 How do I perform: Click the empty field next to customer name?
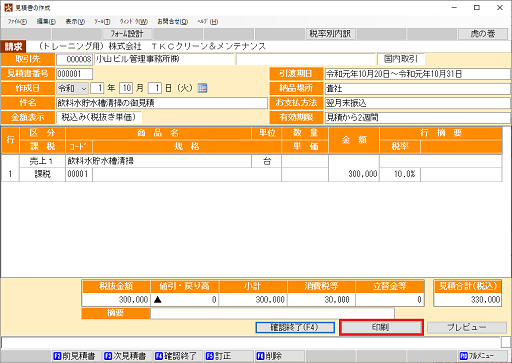point(306,60)
